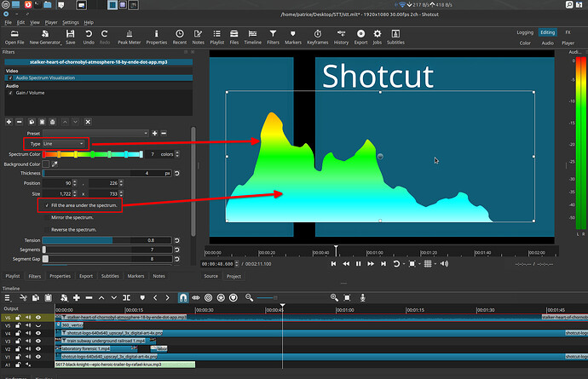Disable the Audio Spectrum Visualization filter

11,78
